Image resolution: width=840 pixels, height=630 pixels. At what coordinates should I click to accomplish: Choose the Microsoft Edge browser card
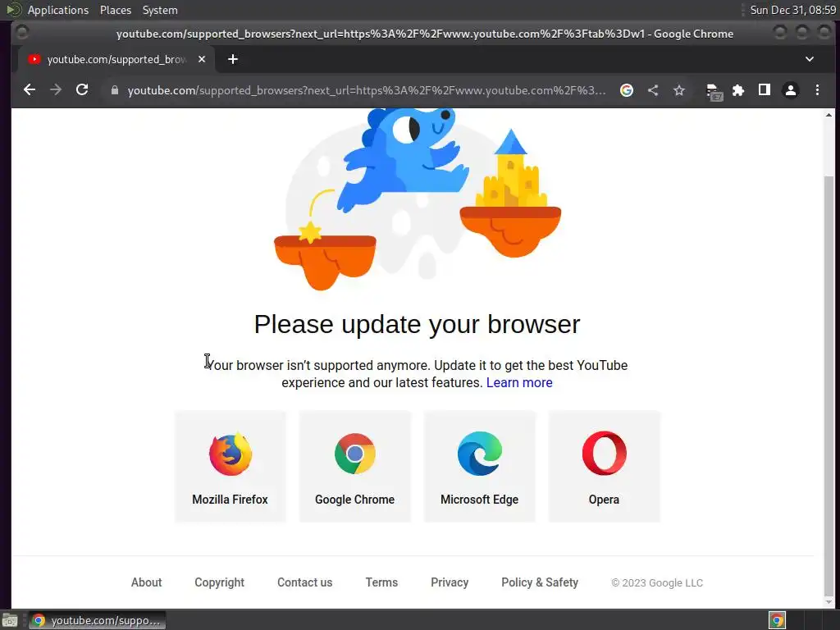coord(479,466)
